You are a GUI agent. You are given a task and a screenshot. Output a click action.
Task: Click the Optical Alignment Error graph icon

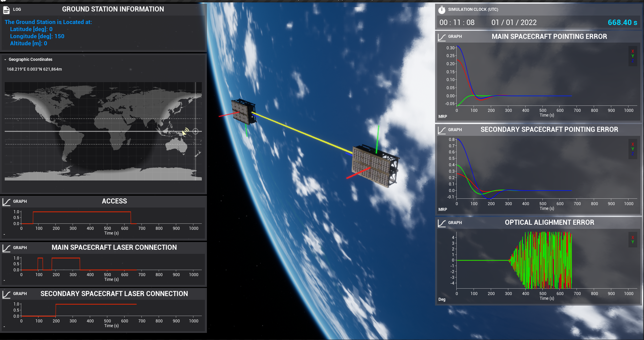point(441,223)
